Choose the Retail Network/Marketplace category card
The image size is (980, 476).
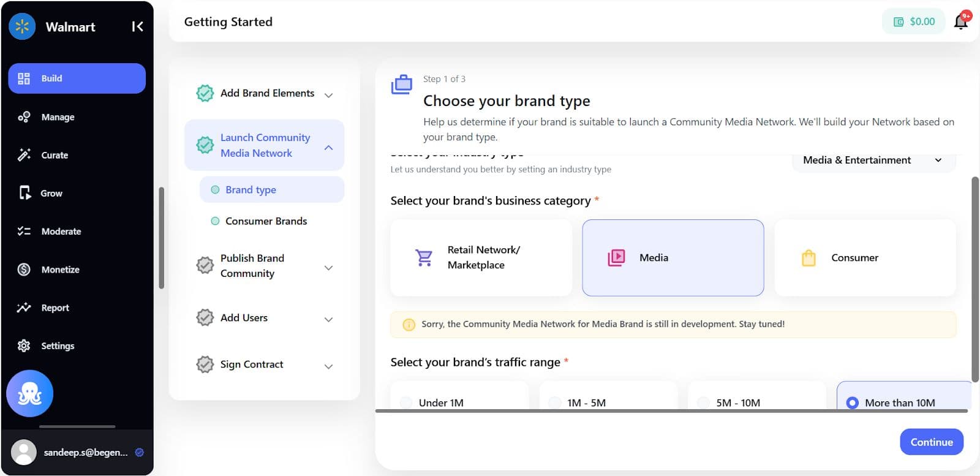click(481, 257)
